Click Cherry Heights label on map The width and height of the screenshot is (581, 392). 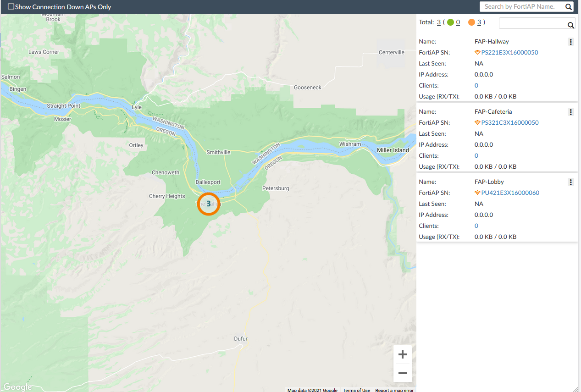pos(167,196)
